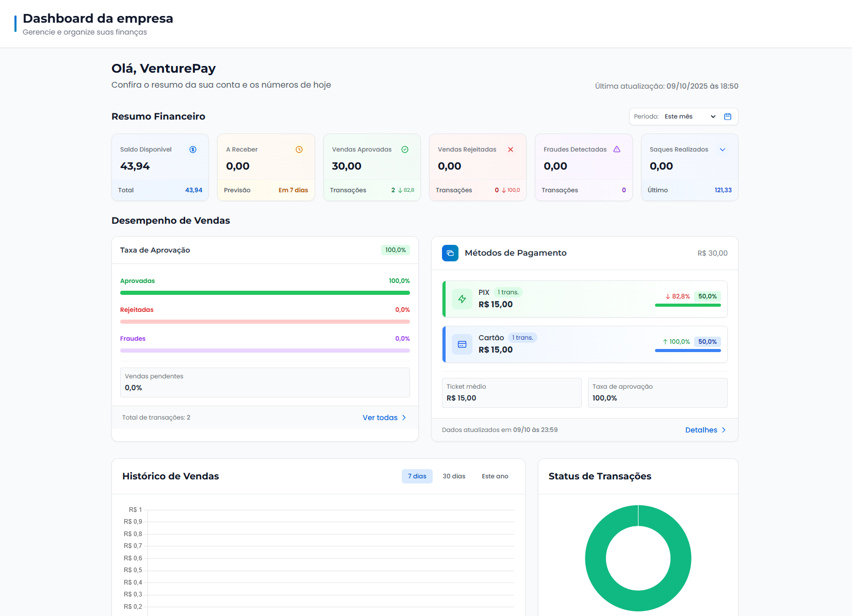The height and width of the screenshot is (616, 852).
Task: Click the checkmark icon on Vendas Aprovadas
Action: coord(404,149)
